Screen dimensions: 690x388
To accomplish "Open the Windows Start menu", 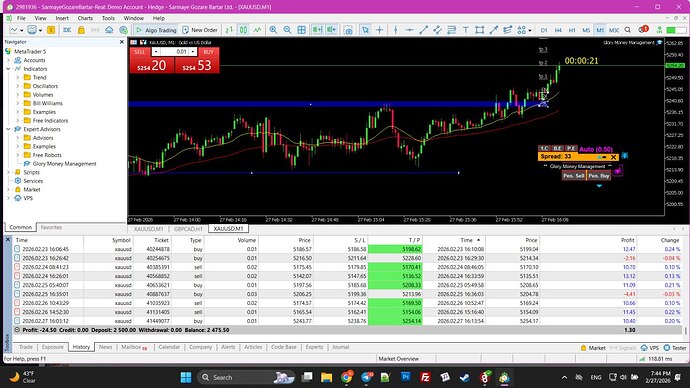I will coord(186,377).
